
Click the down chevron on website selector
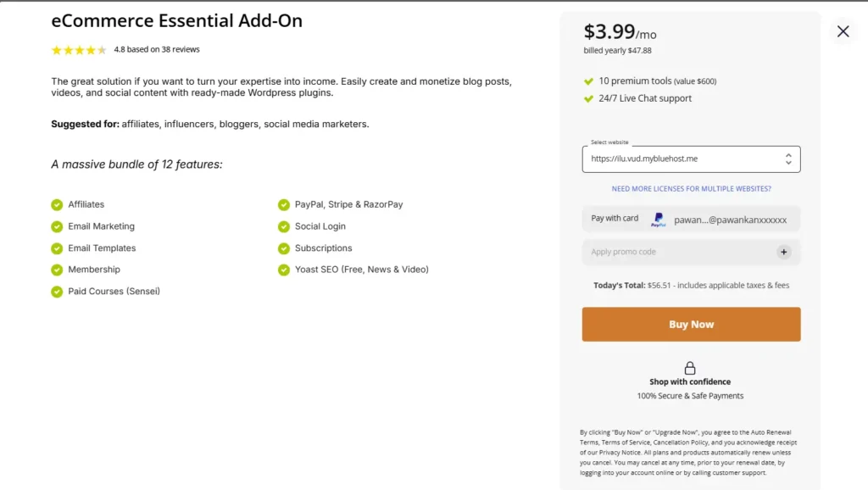(789, 163)
